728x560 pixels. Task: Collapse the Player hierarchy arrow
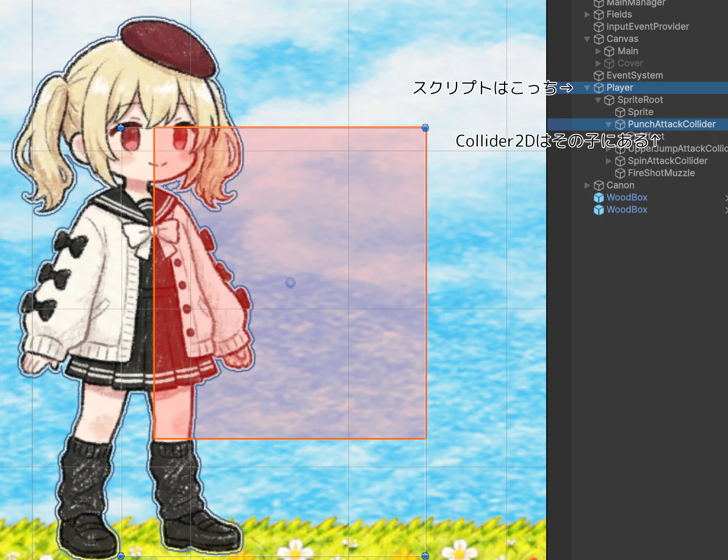[x=587, y=88]
